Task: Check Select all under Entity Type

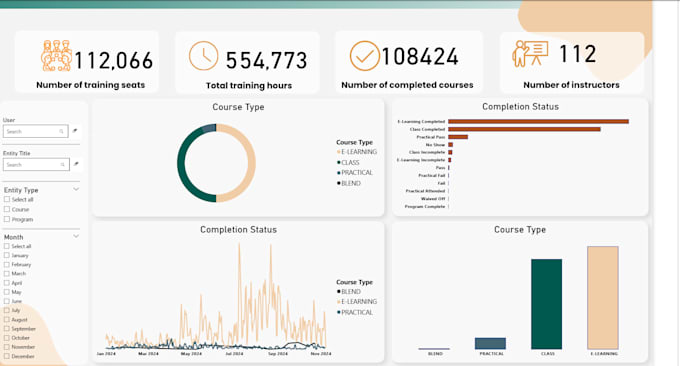Action: pyautogui.click(x=7, y=199)
